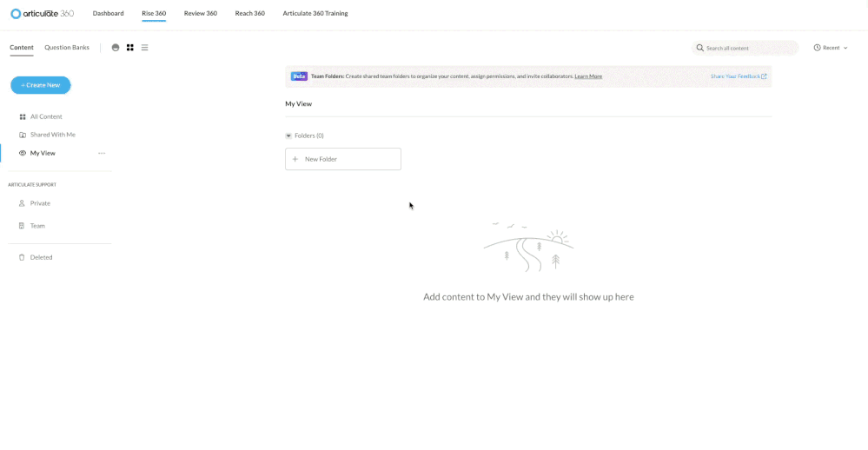Click the All Content grid icon
Screen dimensions: 868x450
pyautogui.click(x=23, y=116)
